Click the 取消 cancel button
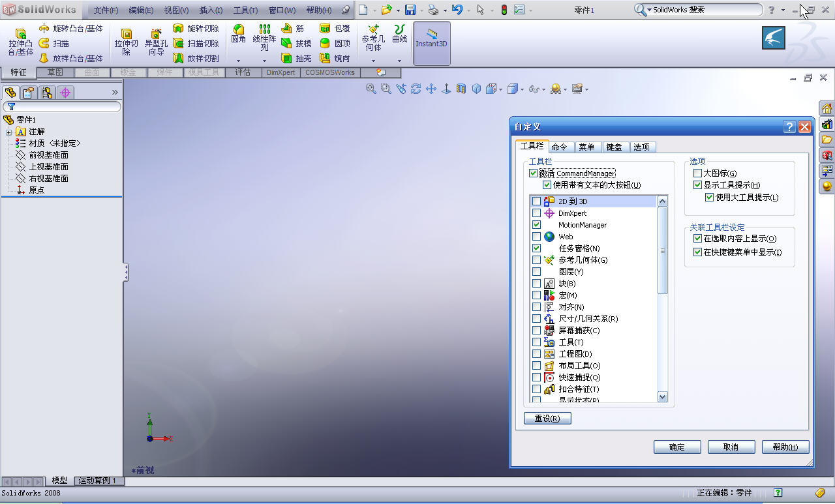The width and height of the screenshot is (835, 504). tap(731, 447)
